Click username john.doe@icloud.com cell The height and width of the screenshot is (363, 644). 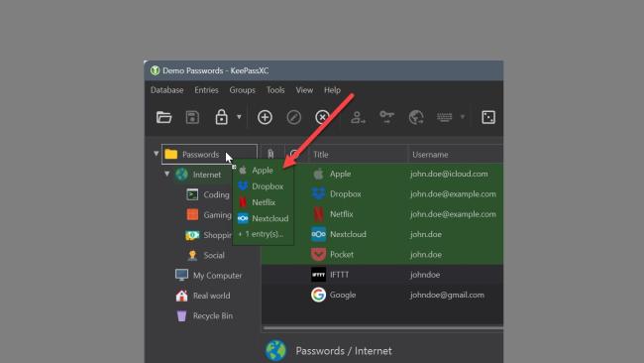pyautogui.click(x=449, y=174)
